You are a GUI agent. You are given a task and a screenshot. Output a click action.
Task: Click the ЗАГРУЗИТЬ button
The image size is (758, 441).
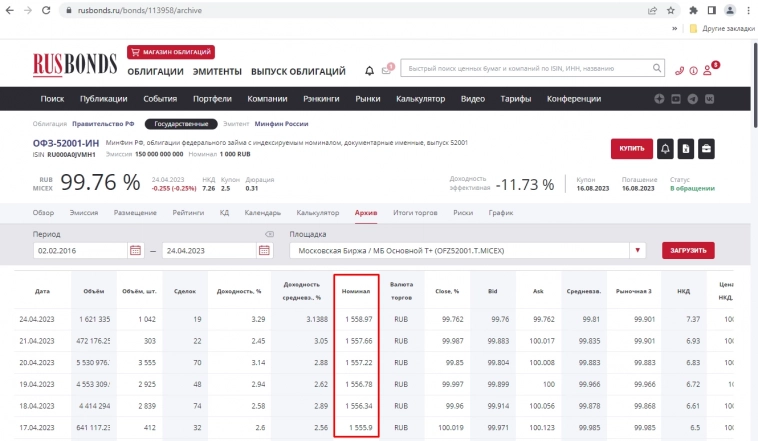[x=689, y=250]
